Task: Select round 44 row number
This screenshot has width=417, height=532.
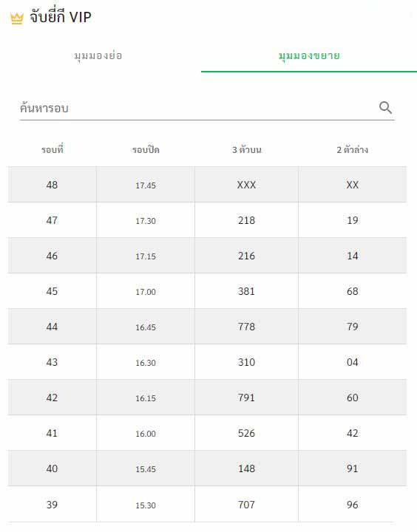Action: [52, 327]
